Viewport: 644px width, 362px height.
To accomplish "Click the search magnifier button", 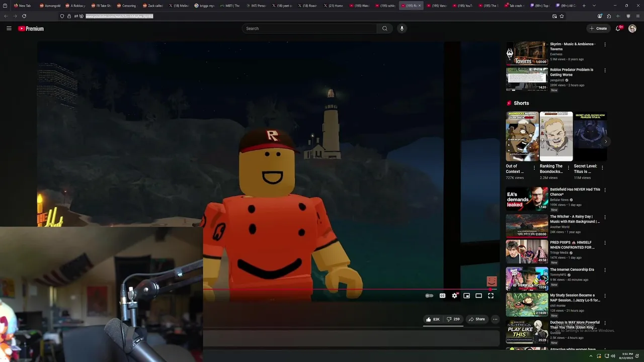I will point(385,29).
